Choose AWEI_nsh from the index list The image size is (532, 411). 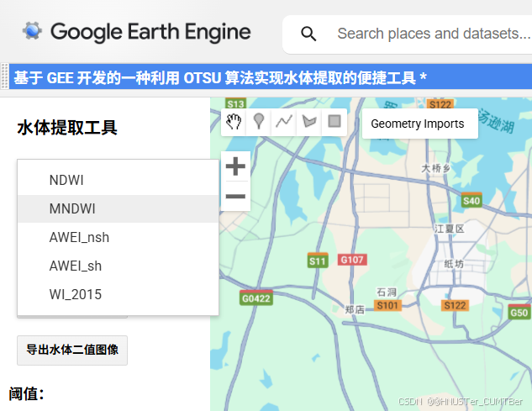point(118,237)
